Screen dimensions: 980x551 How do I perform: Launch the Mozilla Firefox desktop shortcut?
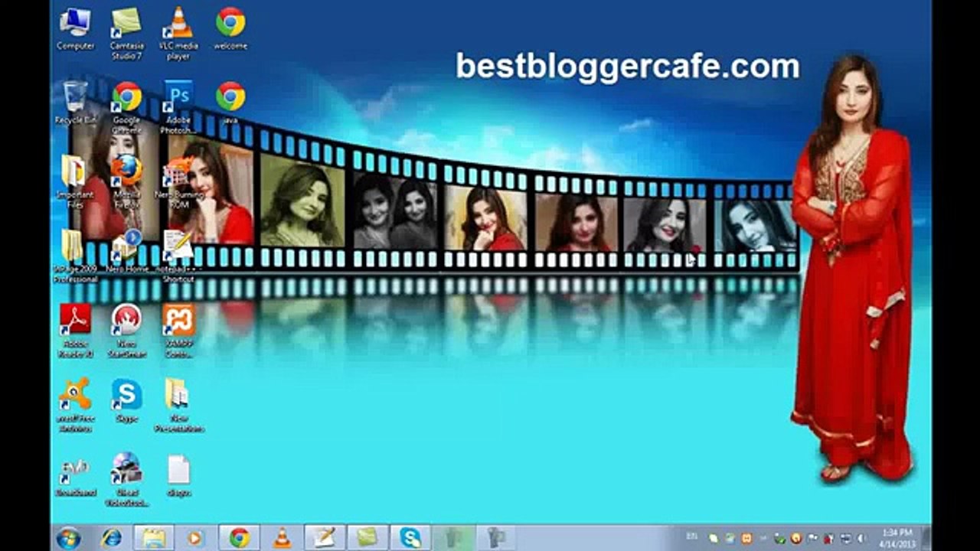click(x=126, y=181)
